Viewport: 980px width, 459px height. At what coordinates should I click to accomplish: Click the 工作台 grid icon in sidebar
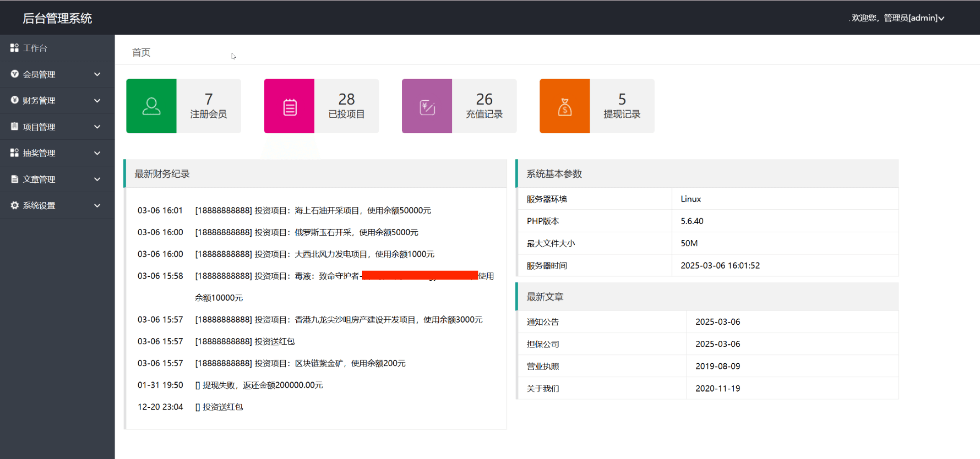14,47
